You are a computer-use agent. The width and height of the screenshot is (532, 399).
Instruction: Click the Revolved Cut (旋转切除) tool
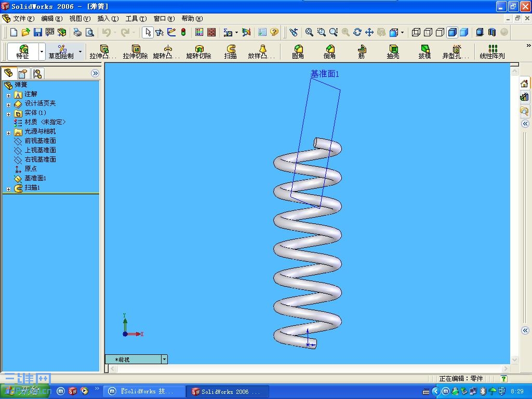199,52
